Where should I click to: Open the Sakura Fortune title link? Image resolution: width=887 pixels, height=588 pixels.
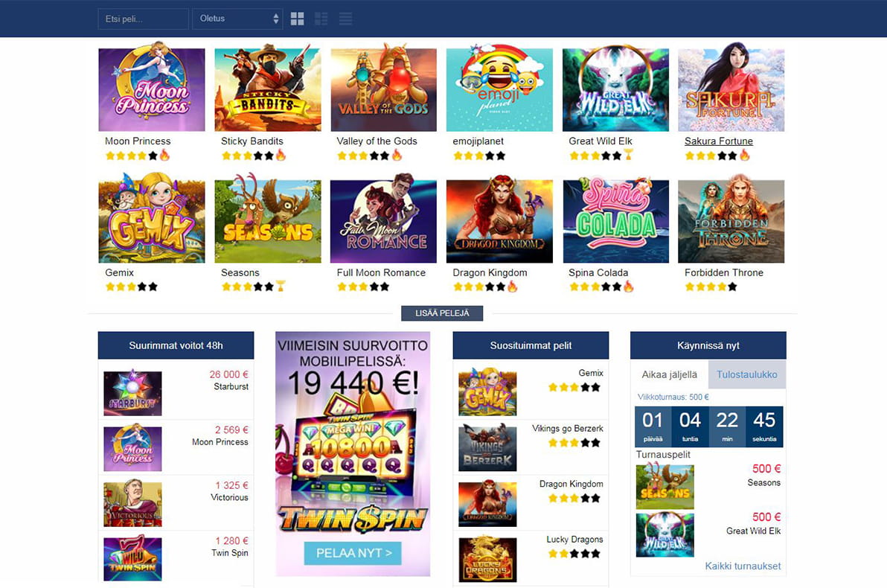(x=718, y=141)
